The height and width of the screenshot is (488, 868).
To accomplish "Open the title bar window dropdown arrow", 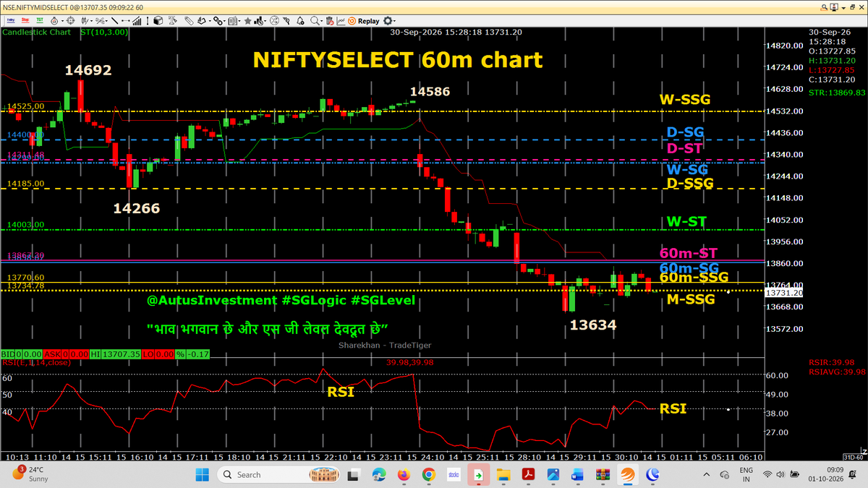I will [x=843, y=8].
